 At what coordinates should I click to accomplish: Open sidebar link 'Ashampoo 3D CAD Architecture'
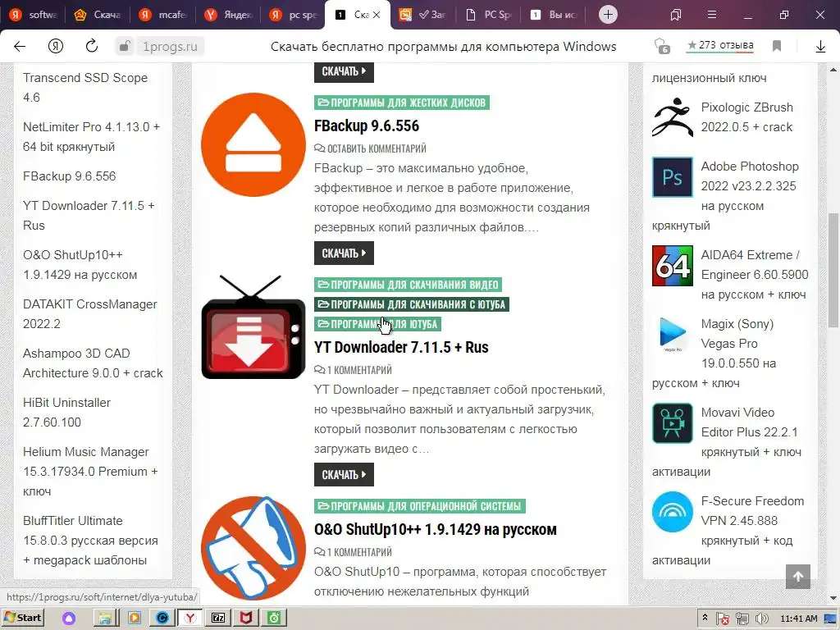point(93,363)
